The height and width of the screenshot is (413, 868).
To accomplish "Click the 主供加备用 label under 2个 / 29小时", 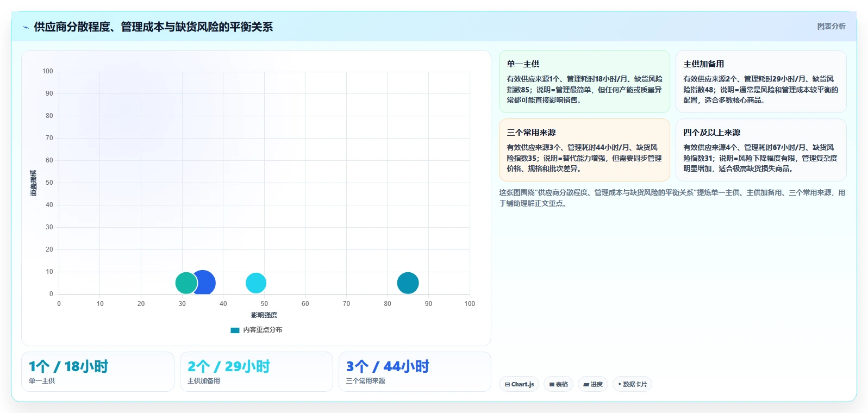I will [x=204, y=381].
